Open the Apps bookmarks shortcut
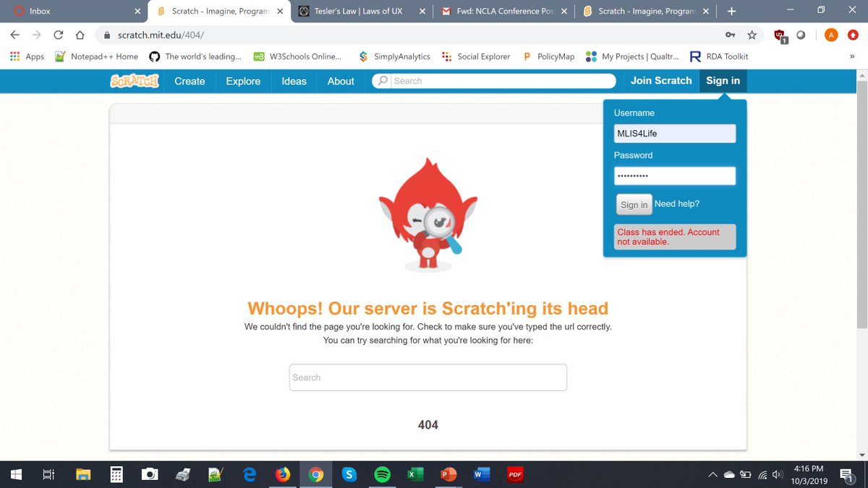 27,56
